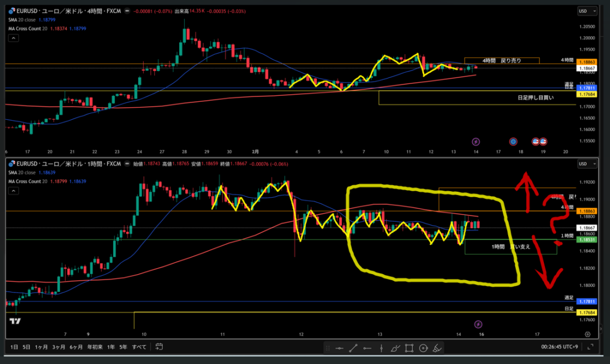
Task: Select the rectangle shape tool
Action: [x=409, y=347]
